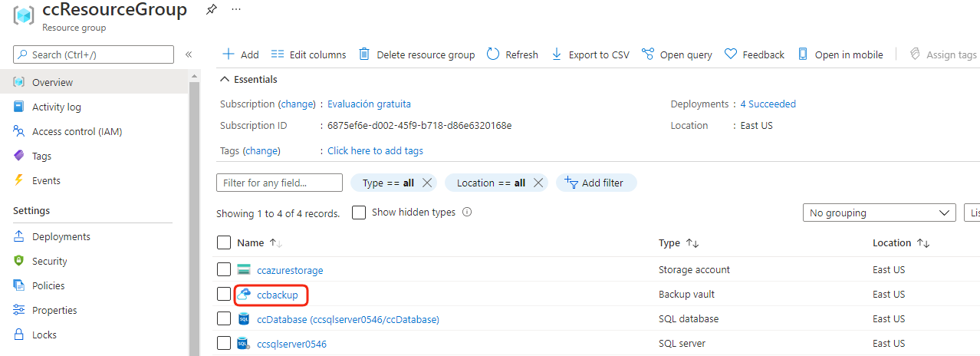The width and height of the screenshot is (980, 356).
Task: Open Tags in the sidebar
Action: click(x=41, y=156)
